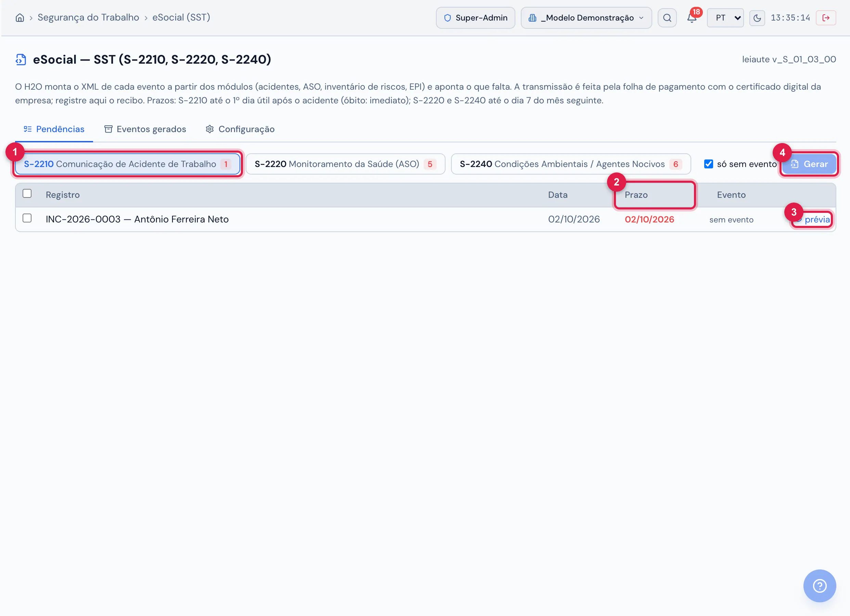Click the Data column header
This screenshot has height=616, width=850.
coord(557,195)
